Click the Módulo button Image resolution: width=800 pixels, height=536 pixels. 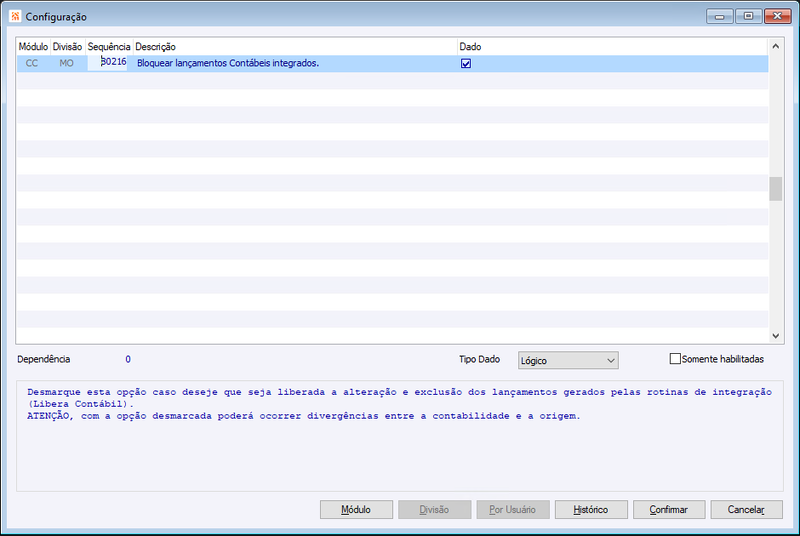[356, 509]
